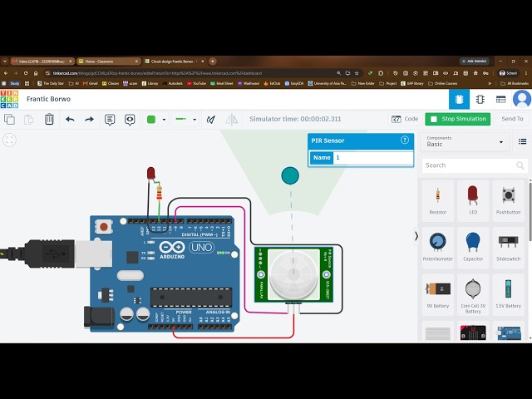The width and height of the screenshot is (532, 399).
Task: Open user profile avatar
Action: [522, 99]
